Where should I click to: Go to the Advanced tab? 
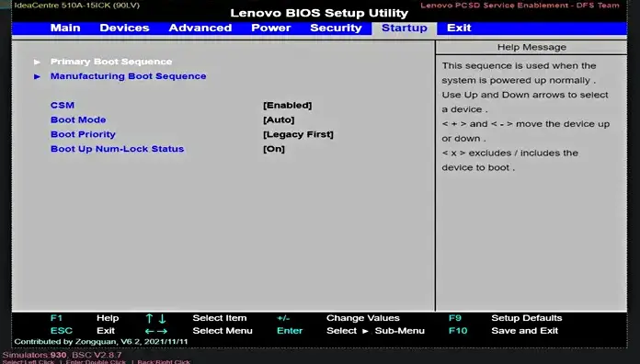[200, 28]
